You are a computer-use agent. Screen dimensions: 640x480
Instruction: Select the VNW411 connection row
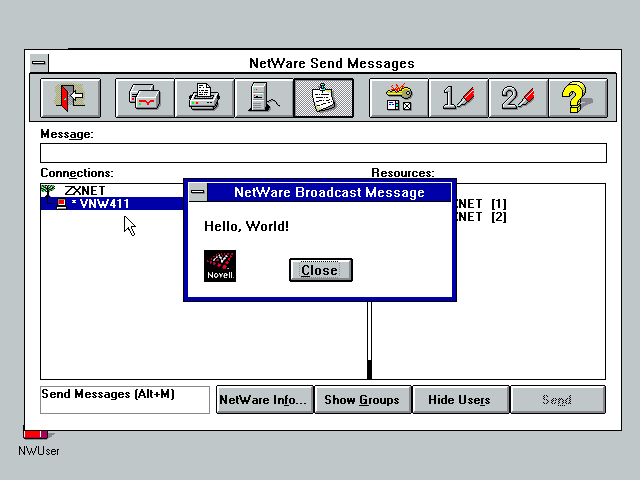(112, 203)
